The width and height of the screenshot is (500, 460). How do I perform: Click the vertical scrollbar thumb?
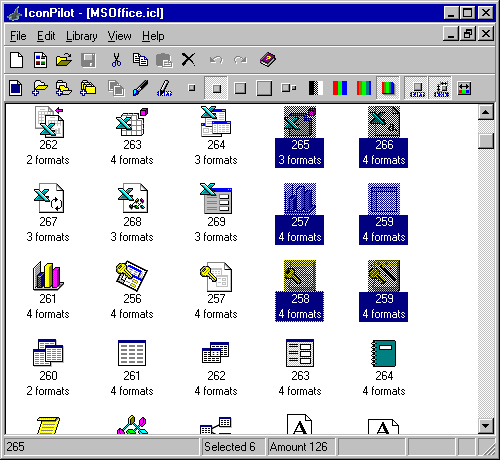(x=485, y=141)
